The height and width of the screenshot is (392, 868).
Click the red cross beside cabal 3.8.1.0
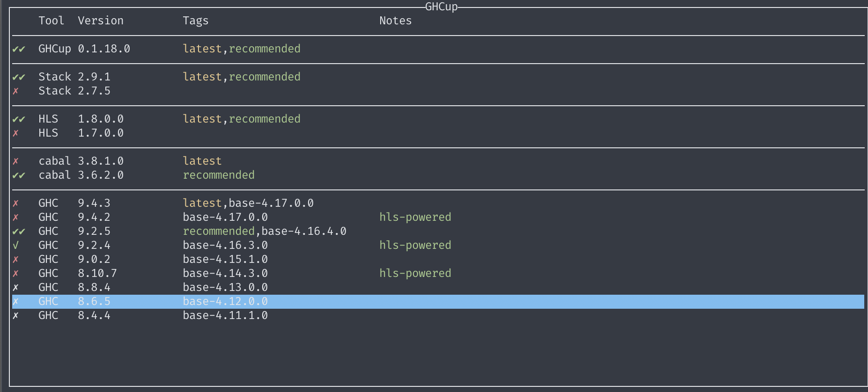coord(15,161)
